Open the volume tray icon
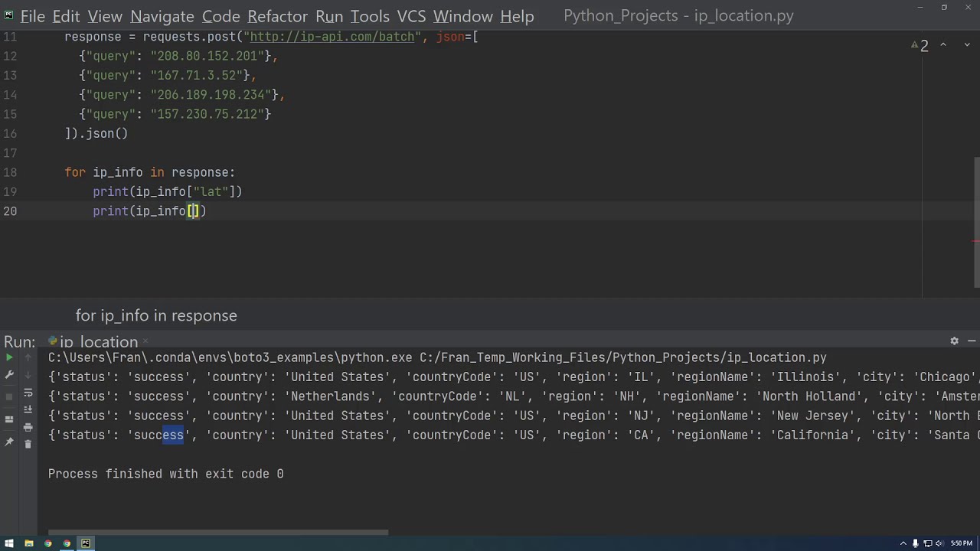The image size is (980, 551). click(939, 543)
